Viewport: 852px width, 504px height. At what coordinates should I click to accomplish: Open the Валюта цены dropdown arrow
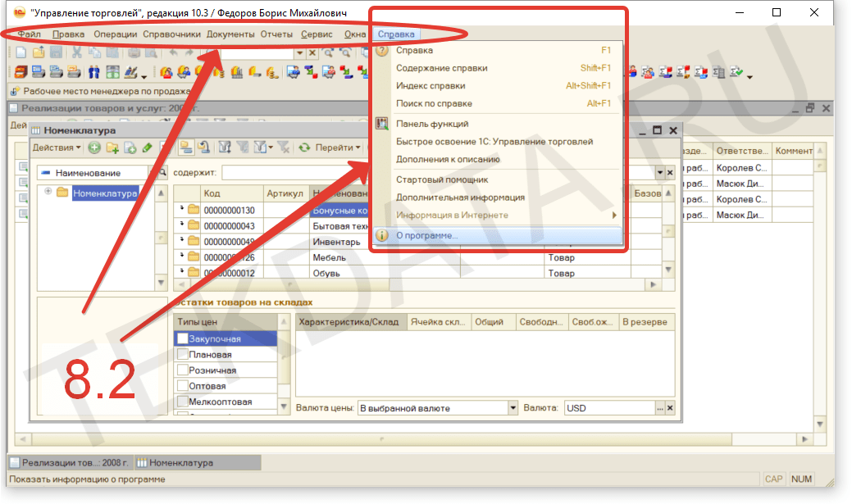[513, 408]
